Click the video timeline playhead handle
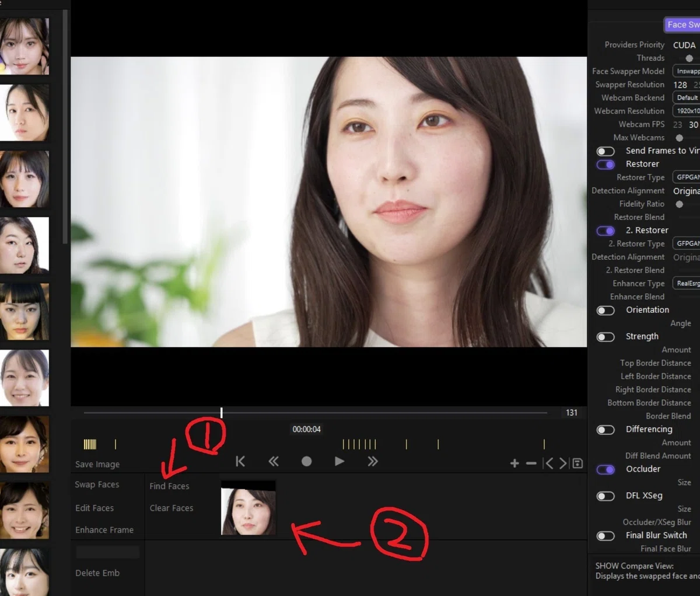Image resolution: width=700 pixels, height=596 pixels. pyautogui.click(x=221, y=413)
